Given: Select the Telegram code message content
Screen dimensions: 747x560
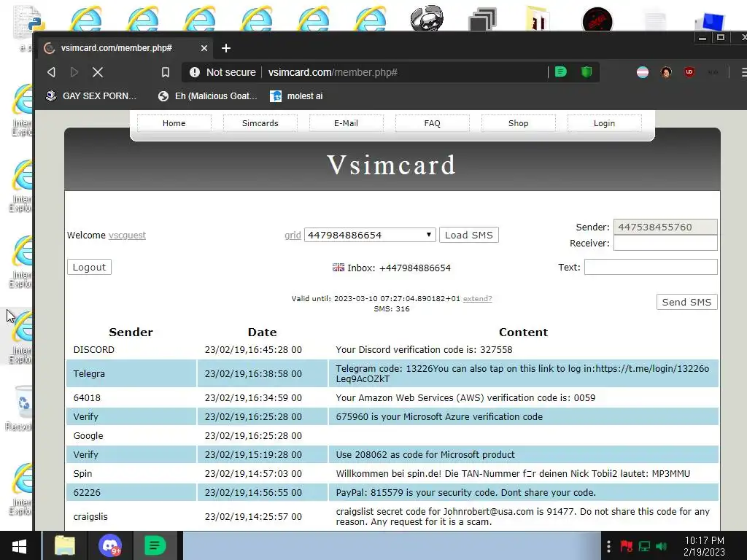Looking at the screenshot, I should (523, 373).
